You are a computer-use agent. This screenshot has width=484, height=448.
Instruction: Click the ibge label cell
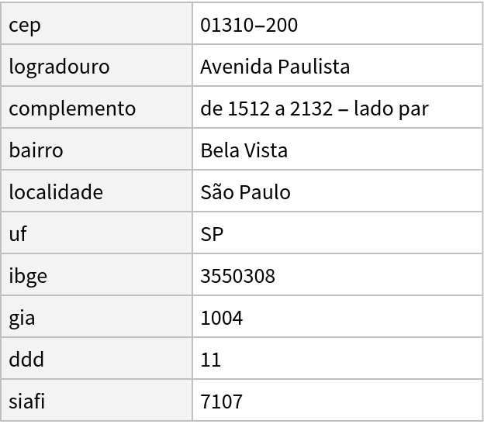point(28,276)
